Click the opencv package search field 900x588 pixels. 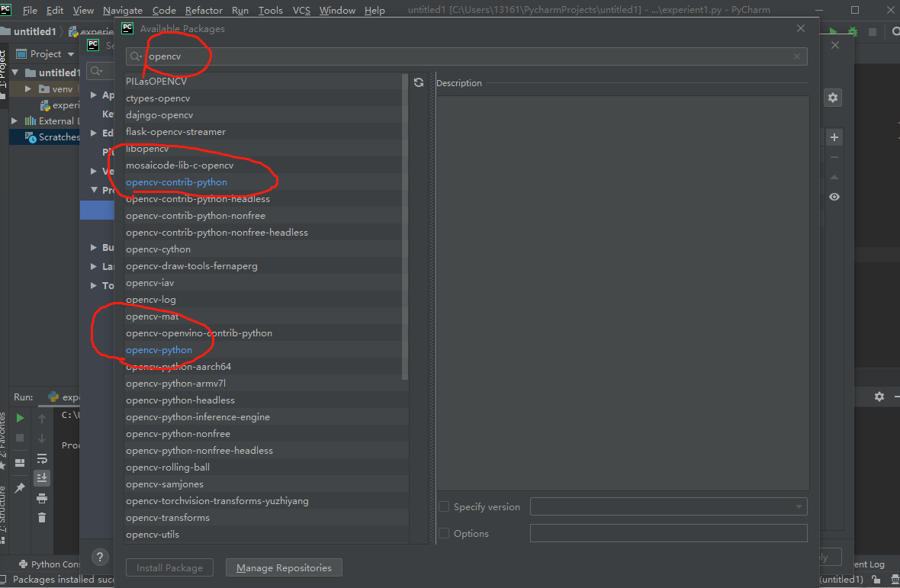pyautogui.click(x=467, y=56)
